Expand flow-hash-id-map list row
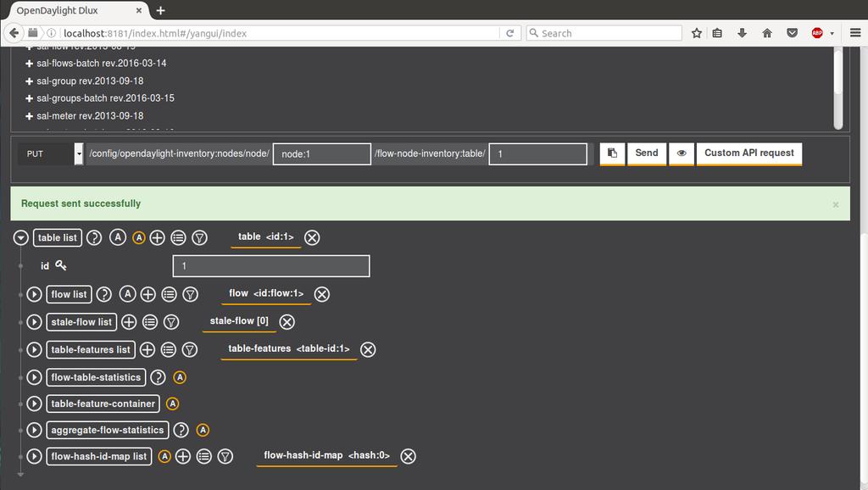Viewport: 868px width, 490px height. pos(34,456)
